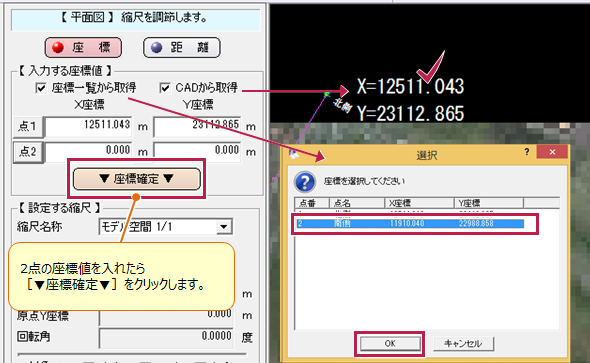Click the blue question mark icon

(305, 182)
